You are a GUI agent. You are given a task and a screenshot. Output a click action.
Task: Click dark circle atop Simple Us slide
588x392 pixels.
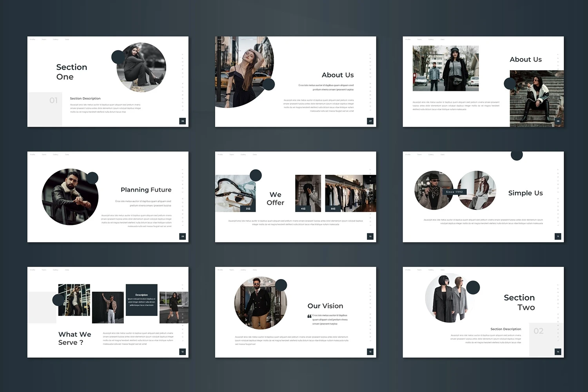pyautogui.click(x=517, y=155)
